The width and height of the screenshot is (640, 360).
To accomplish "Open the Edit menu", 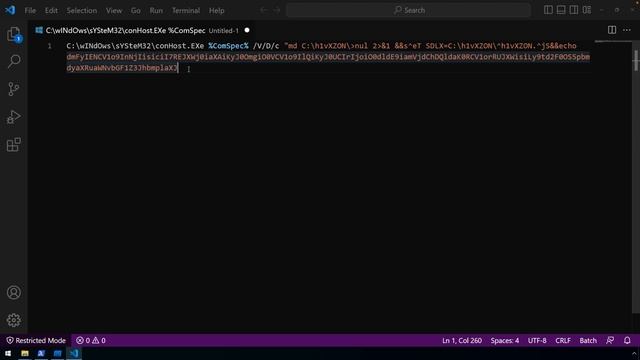I will point(51,11).
